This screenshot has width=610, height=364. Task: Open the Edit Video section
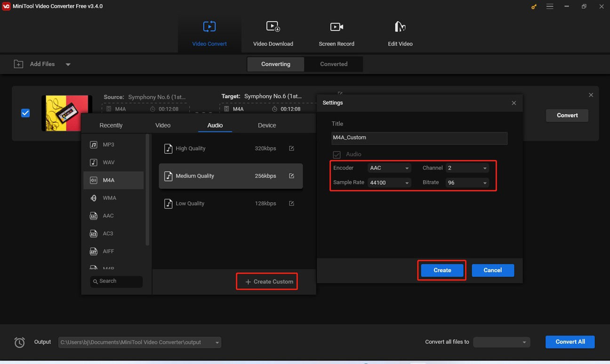pos(400,34)
